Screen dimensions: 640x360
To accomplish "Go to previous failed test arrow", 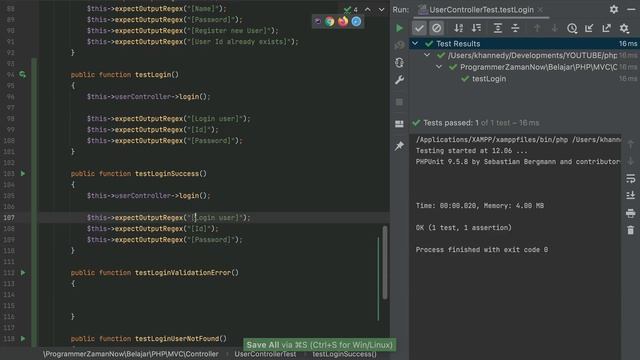I will coord(537,28).
